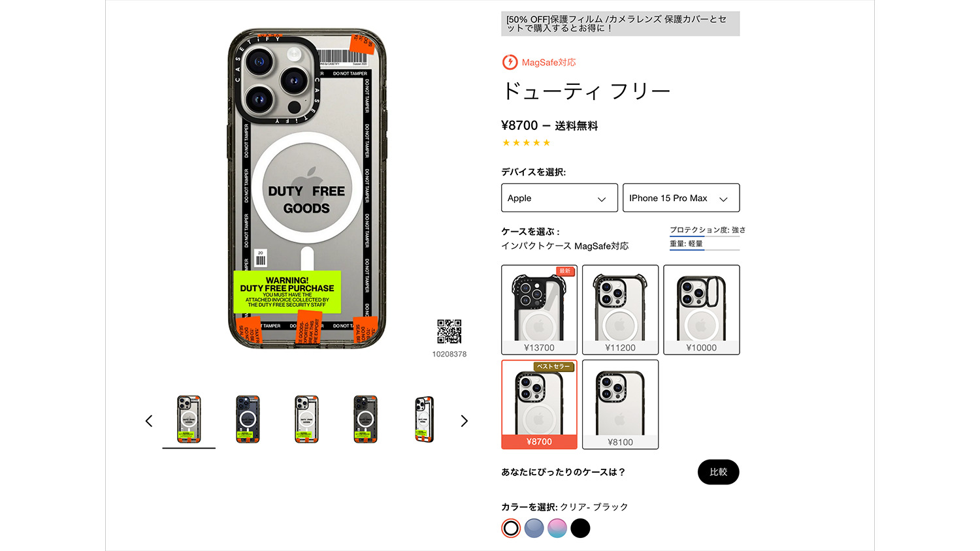
Task: Select the ¥13700 newest case option
Action: pos(539,309)
